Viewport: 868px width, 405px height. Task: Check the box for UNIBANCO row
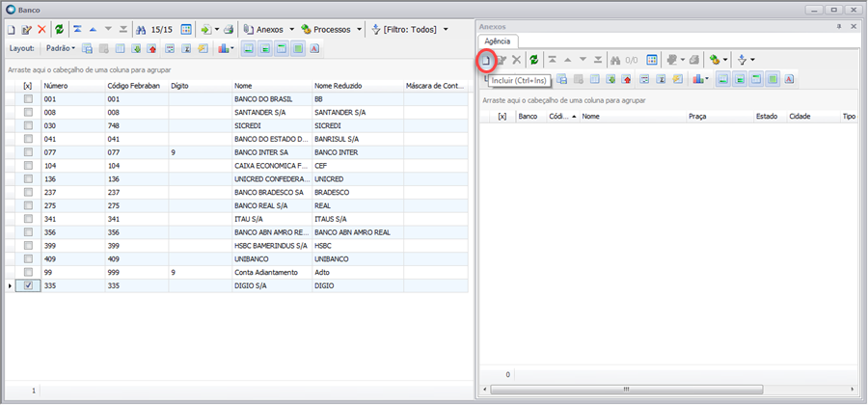(28, 258)
